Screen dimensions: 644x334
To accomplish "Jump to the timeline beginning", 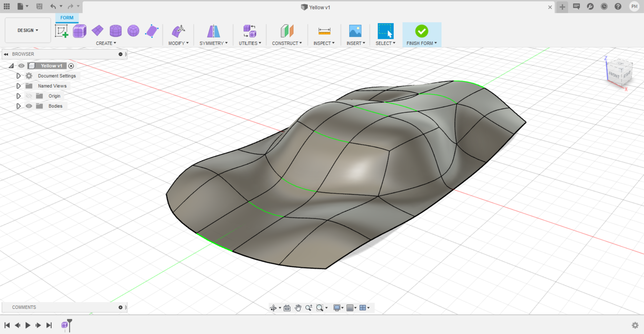I will [7, 325].
